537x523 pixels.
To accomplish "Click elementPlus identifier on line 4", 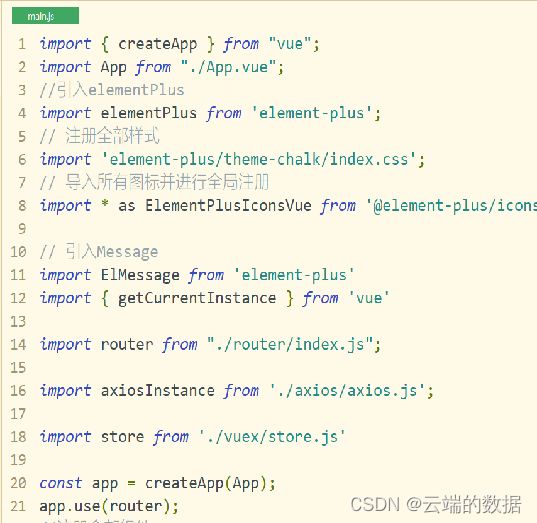I will click(x=149, y=113).
